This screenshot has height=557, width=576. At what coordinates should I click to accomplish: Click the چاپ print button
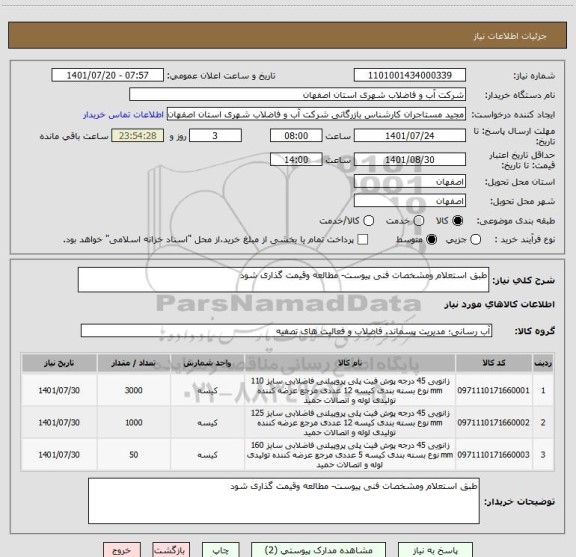(x=221, y=550)
